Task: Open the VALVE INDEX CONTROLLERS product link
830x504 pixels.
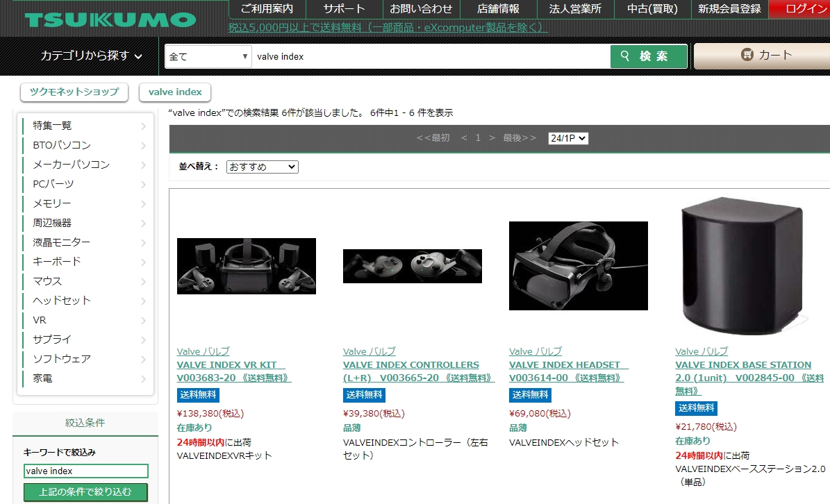Action: click(419, 371)
